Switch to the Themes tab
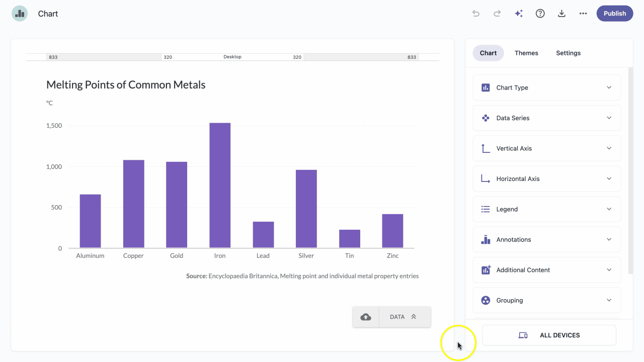644x362 pixels. pos(526,53)
